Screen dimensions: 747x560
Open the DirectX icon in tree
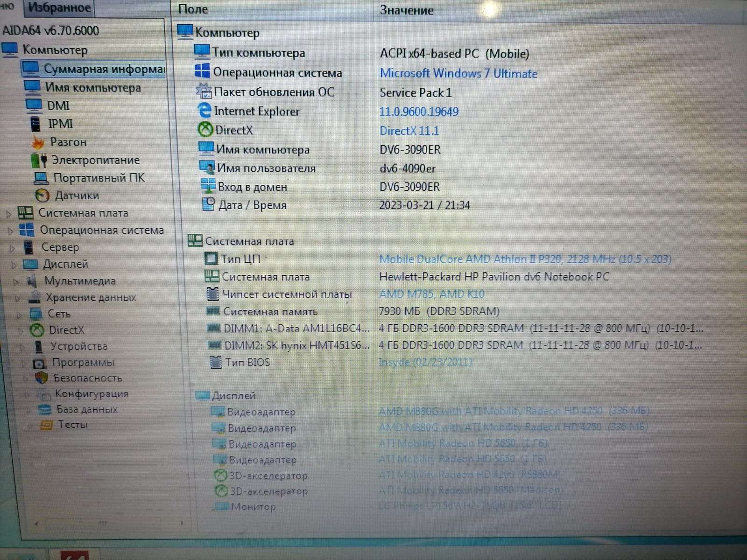pos(37,330)
